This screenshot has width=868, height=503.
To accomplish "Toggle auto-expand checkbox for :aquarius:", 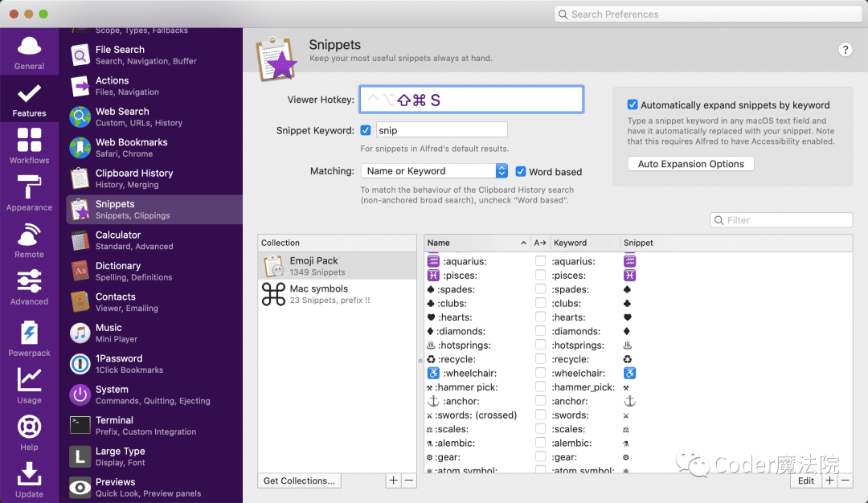I will [x=540, y=260].
